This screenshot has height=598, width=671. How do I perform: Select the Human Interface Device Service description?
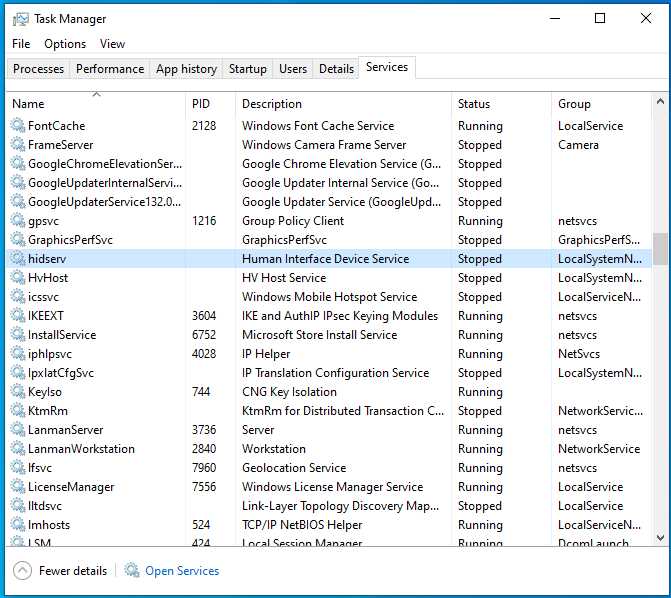click(x=326, y=259)
